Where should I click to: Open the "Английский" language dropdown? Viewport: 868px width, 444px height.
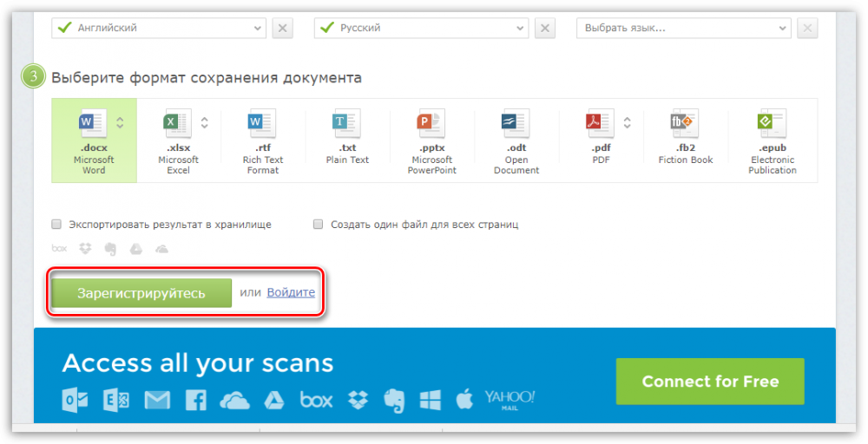pyautogui.click(x=159, y=28)
